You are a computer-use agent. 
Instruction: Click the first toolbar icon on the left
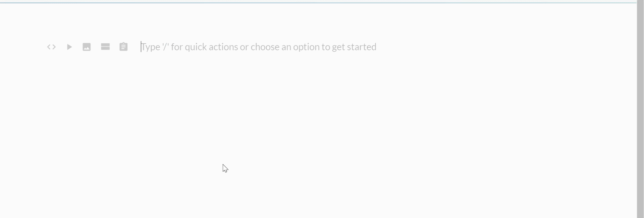click(x=51, y=47)
